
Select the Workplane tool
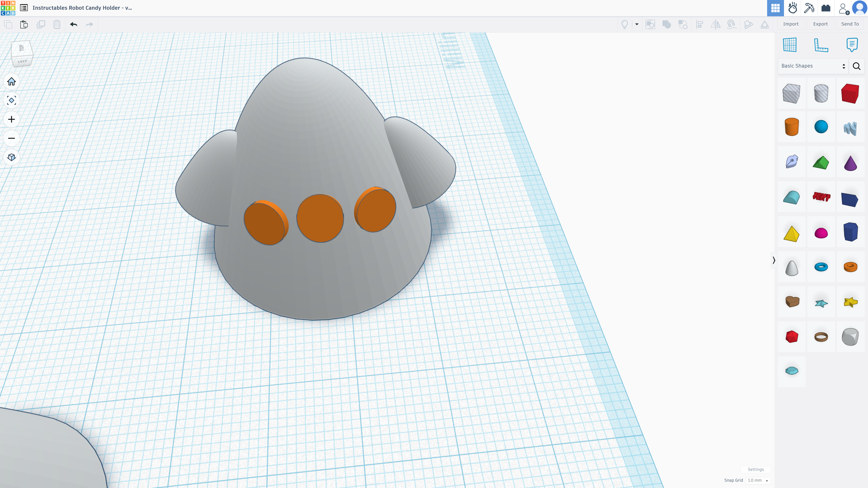790,45
